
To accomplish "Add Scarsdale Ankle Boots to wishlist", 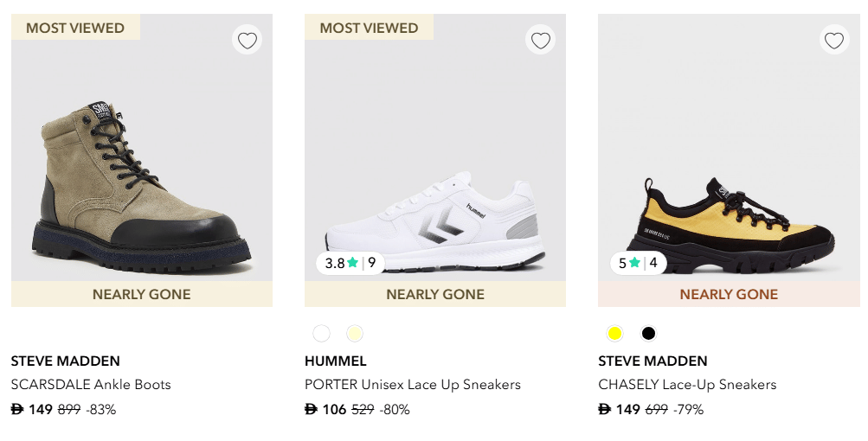I will 248,41.
